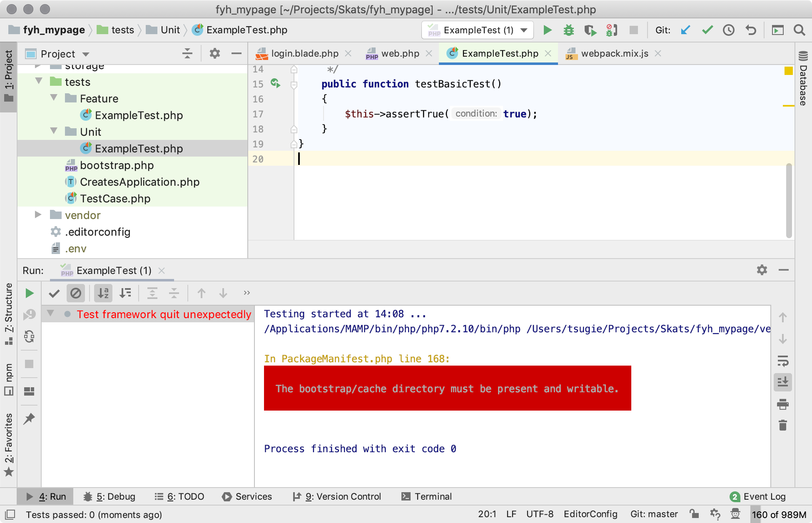Toggle auto-test rerun icon
Viewport: 812px width, 523px height.
[29, 336]
